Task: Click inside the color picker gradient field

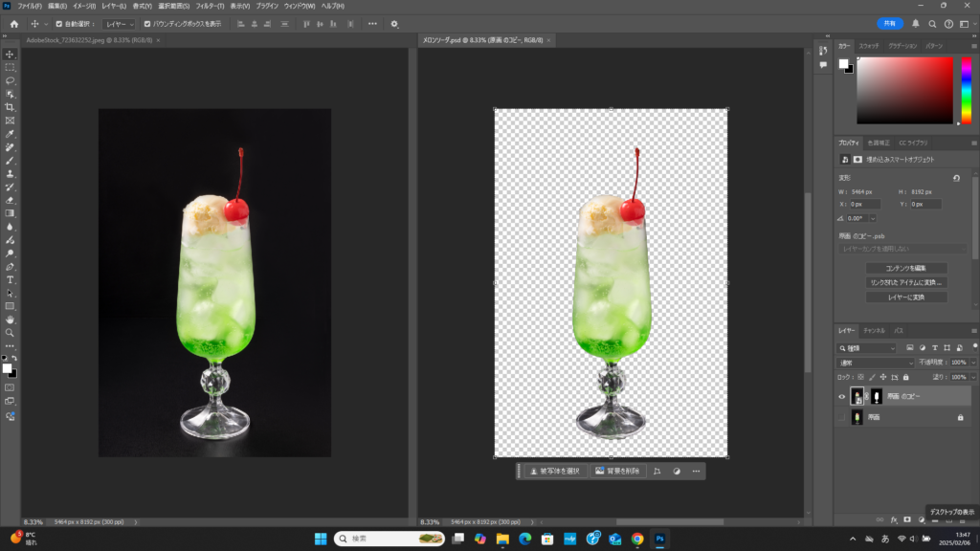Action: point(904,90)
